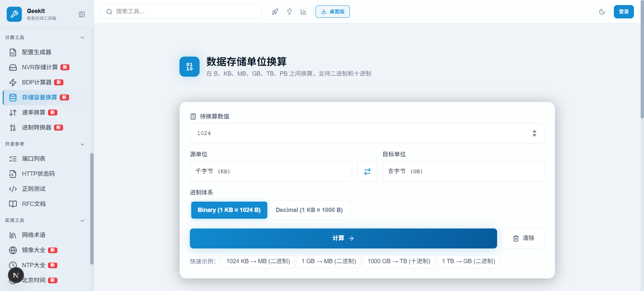644x291 pixels.
Task: Click the number stepper arrows in value field
Action: (x=534, y=133)
